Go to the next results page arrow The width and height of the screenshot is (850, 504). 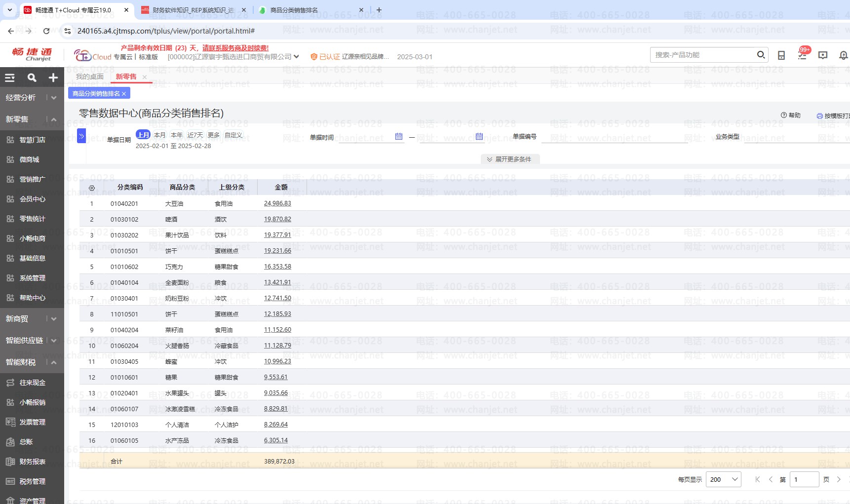pos(839,479)
